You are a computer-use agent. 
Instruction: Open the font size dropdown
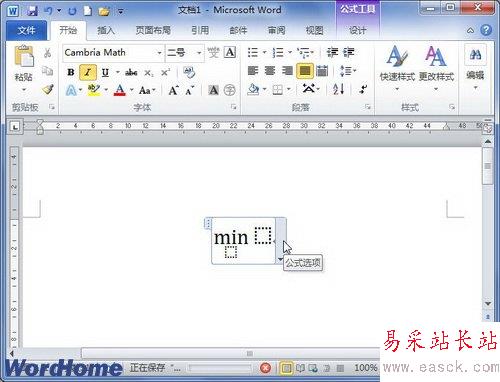[x=199, y=53]
